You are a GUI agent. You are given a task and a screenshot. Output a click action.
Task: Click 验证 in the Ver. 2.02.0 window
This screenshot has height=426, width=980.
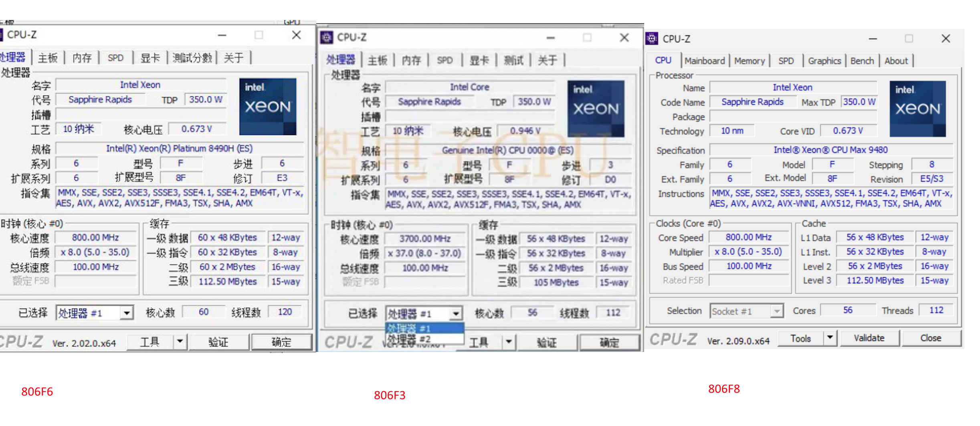(218, 342)
